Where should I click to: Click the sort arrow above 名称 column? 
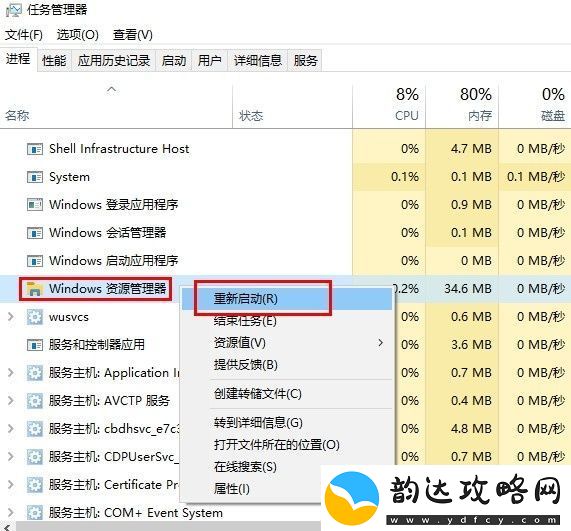(x=112, y=89)
